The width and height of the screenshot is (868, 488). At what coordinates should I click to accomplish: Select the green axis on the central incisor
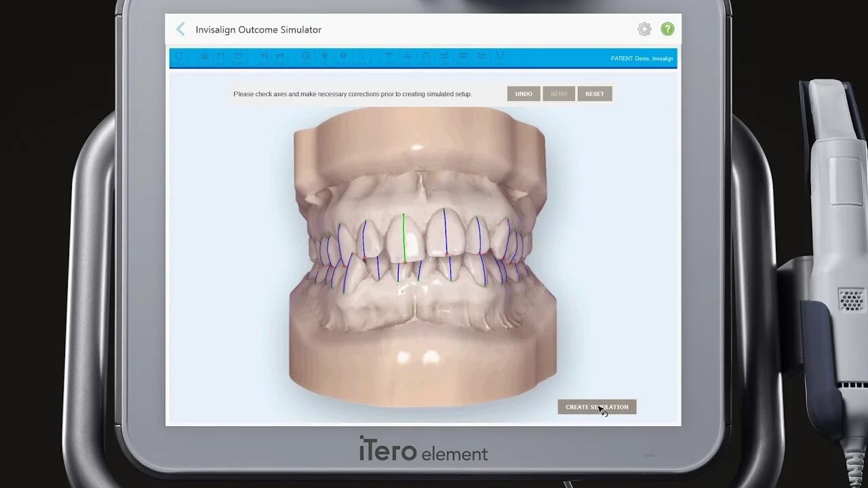coord(404,238)
